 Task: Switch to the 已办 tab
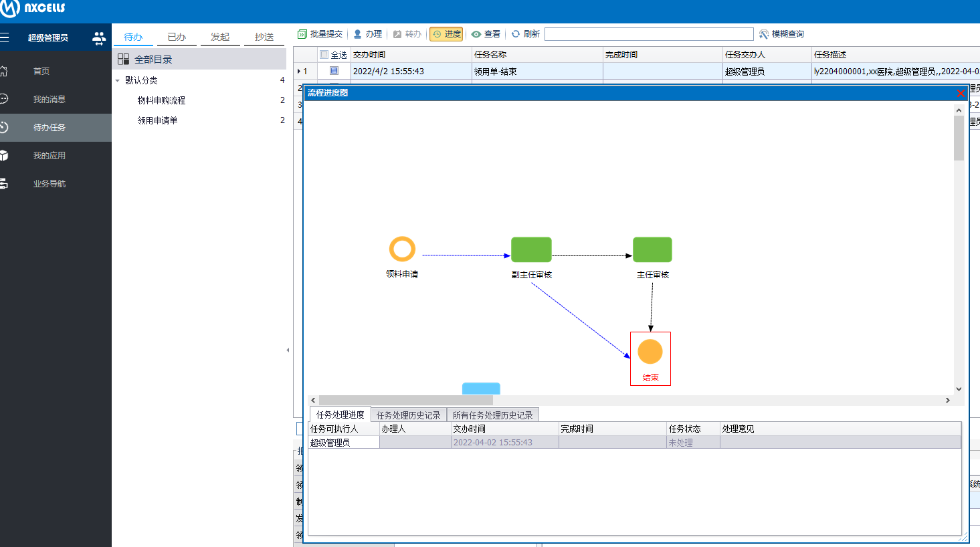(177, 37)
